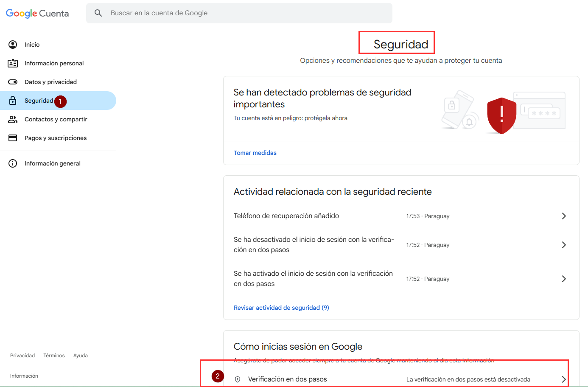Expand chevron for desactivado verificación en dos pasos

click(x=564, y=245)
